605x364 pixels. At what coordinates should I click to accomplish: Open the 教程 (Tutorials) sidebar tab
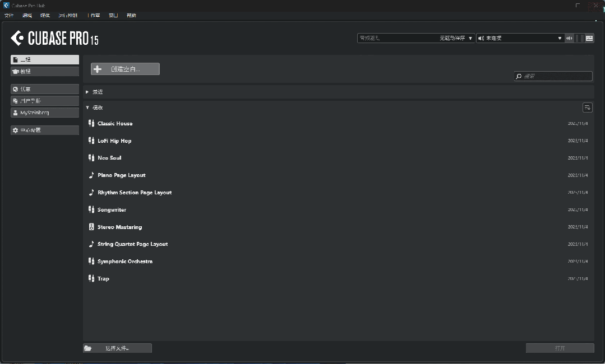click(45, 71)
